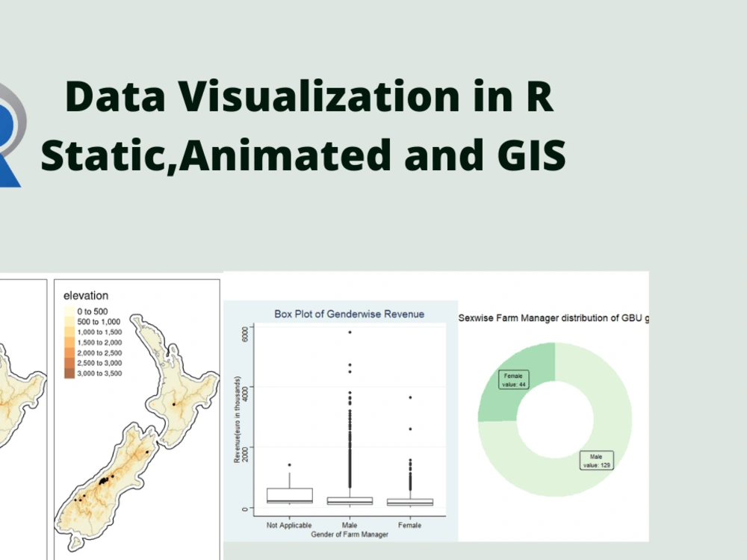Click the elevation legend title
The image size is (747, 560).
pos(86,296)
